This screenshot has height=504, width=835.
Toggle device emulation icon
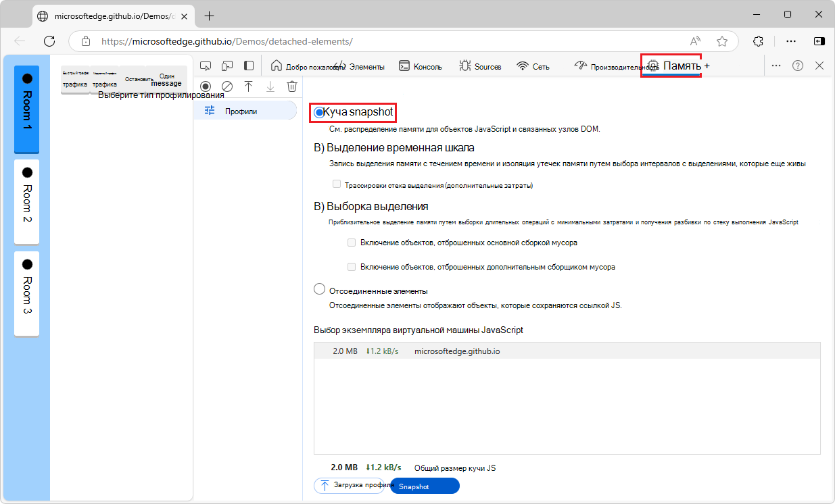point(227,66)
